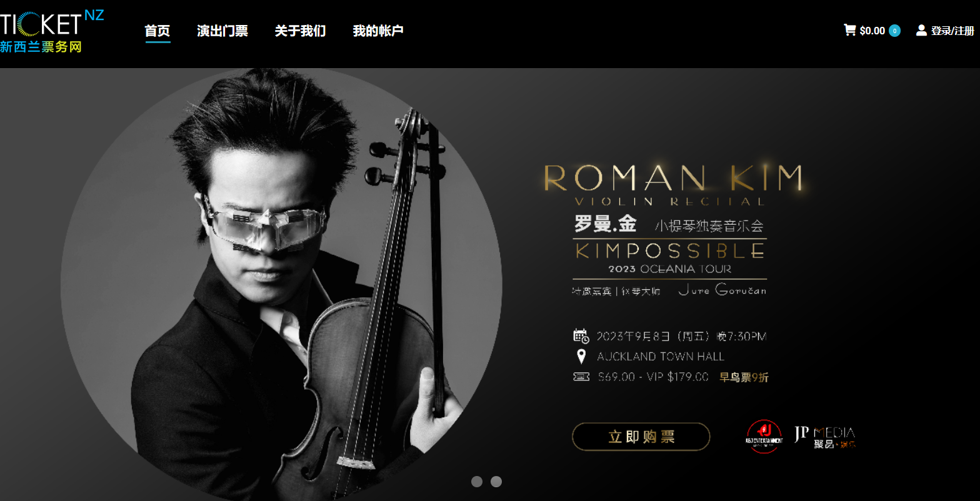This screenshot has height=501, width=980.
Task: Click the JP Media sponsor logo
Action: [825, 437]
